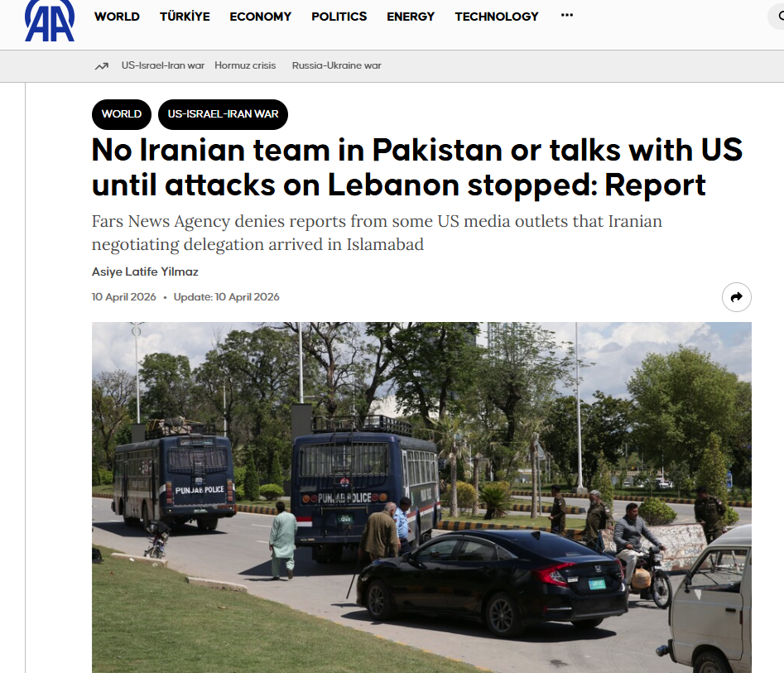This screenshot has height=673, width=784.
Task: Open the TÜRKİYE menu item
Action: [185, 17]
